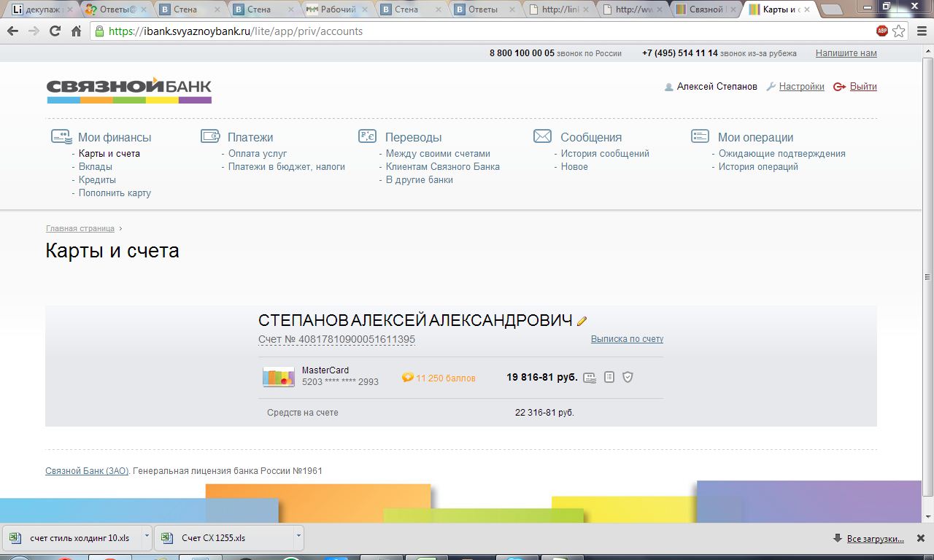Open the dropdown arrow for счет стиль холдинг 10.xls
Image resolution: width=934 pixels, height=560 pixels.
[147, 537]
